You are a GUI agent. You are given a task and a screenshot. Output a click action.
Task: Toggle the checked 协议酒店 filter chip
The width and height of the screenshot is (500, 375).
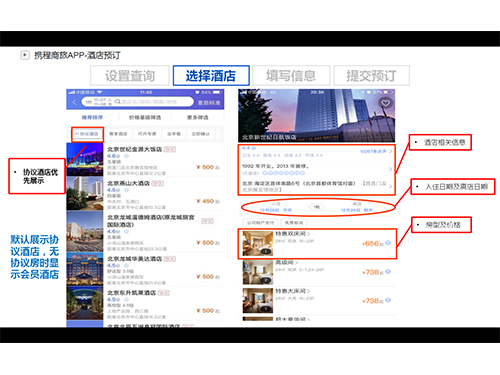[x=87, y=134]
